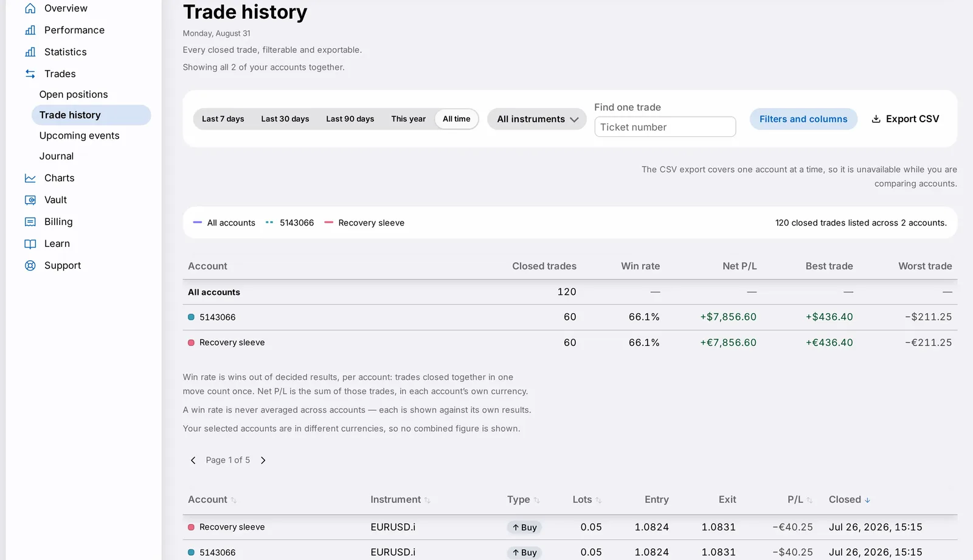
Task: Click the Billing card icon
Action: tap(30, 222)
